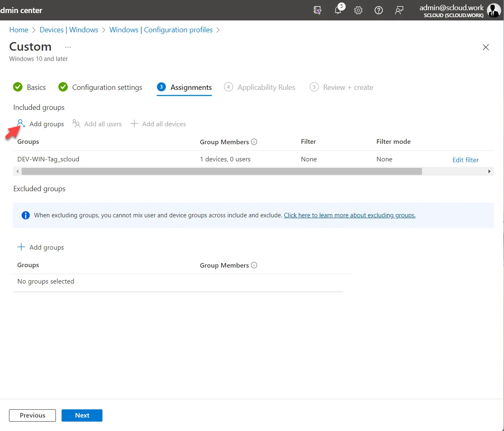Click Add all devices
The height and width of the screenshot is (431, 504).
[x=158, y=124]
